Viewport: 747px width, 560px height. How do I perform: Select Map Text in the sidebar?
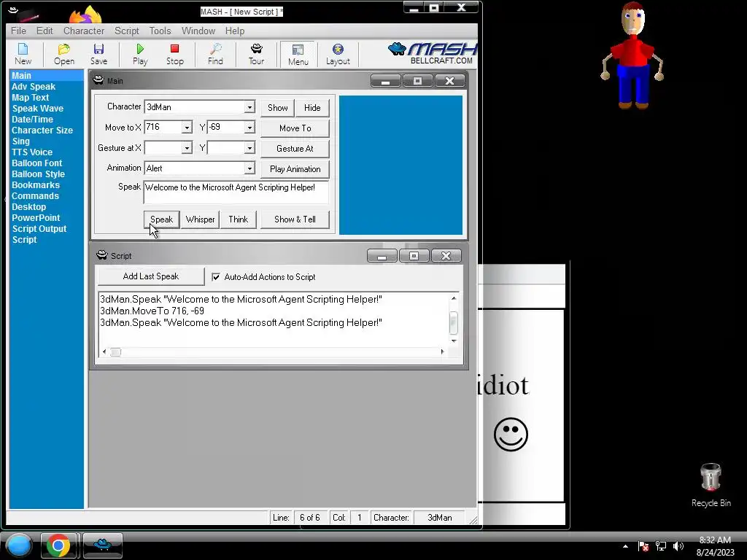(x=31, y=98)
